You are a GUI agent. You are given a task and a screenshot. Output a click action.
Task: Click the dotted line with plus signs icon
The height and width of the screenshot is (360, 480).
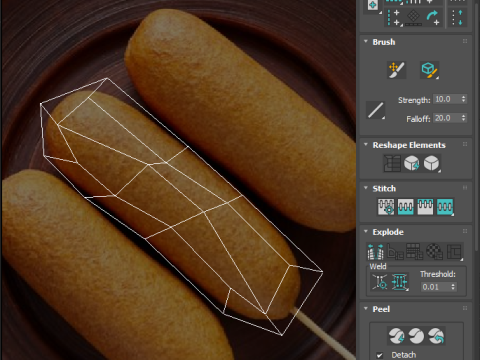point(394,18)
